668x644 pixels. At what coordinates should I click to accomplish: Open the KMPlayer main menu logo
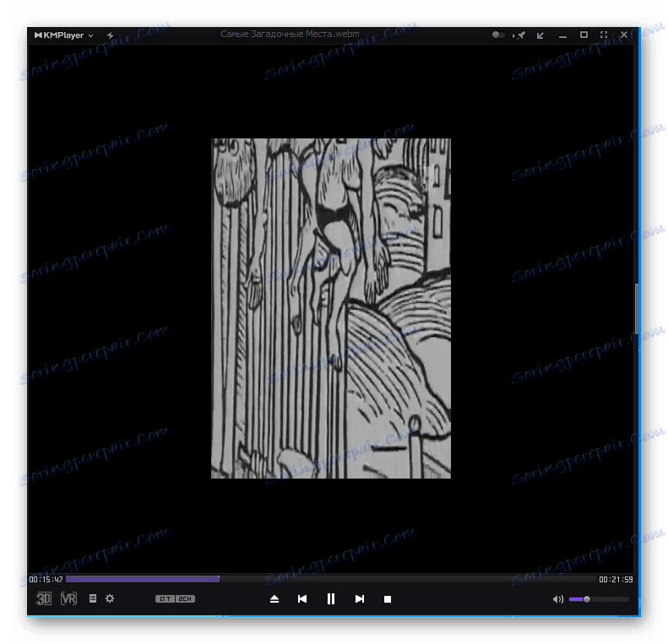pyautogui.click(x=63, y=35)
